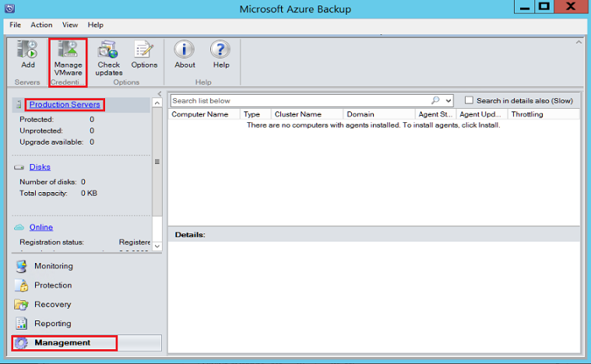The image size is (591, 364).
Task: Minimize the Microsoft Azure Backup window
Action: pyautogui.click(x=524, y=7)
